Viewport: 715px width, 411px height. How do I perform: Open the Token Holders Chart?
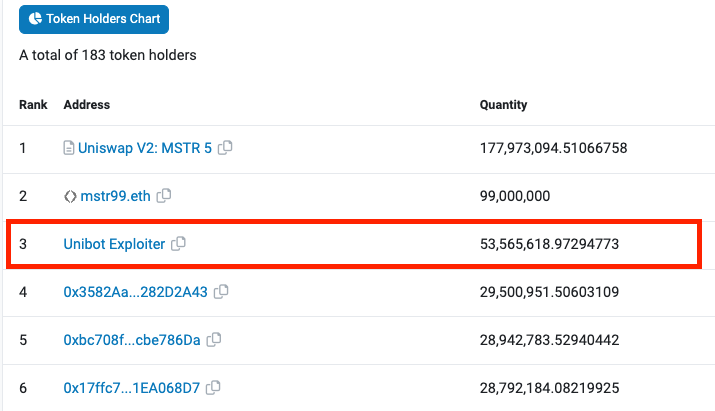94,19
